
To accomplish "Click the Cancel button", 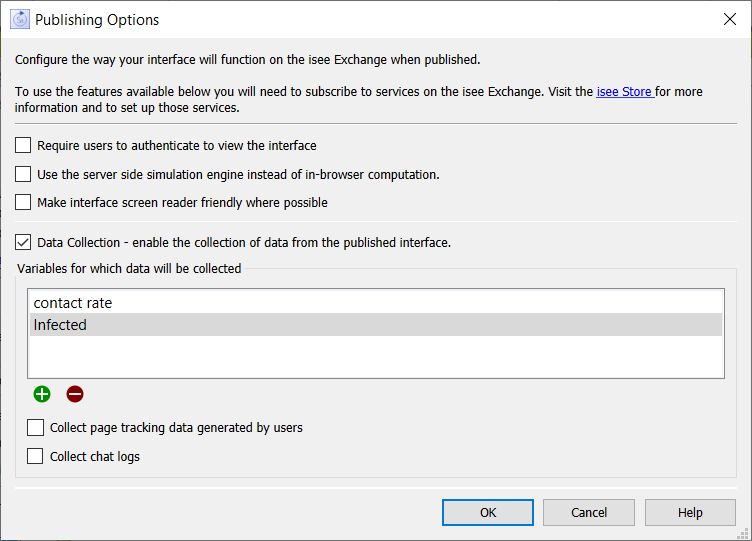I will [x=589, y=513].
